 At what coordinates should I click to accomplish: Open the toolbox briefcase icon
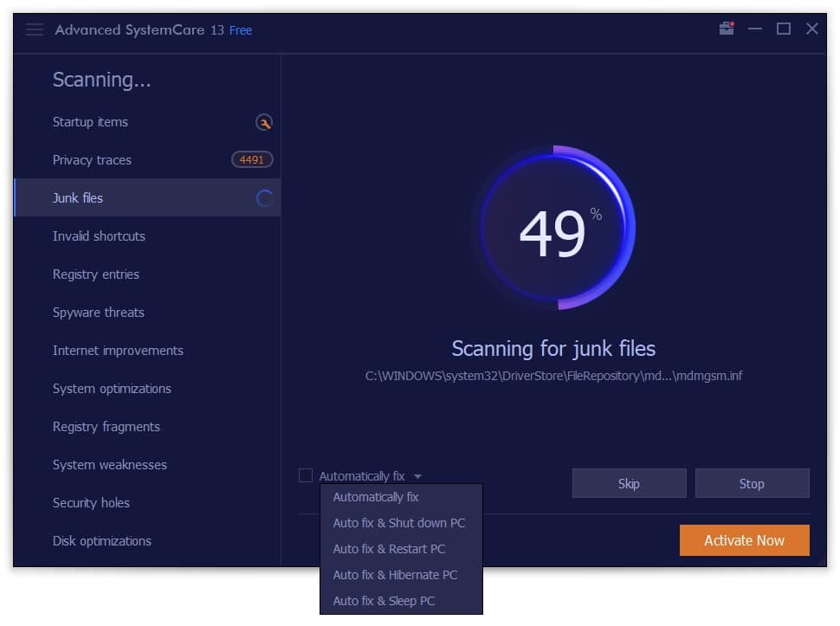pyautogui.click(x=727, y=29)
